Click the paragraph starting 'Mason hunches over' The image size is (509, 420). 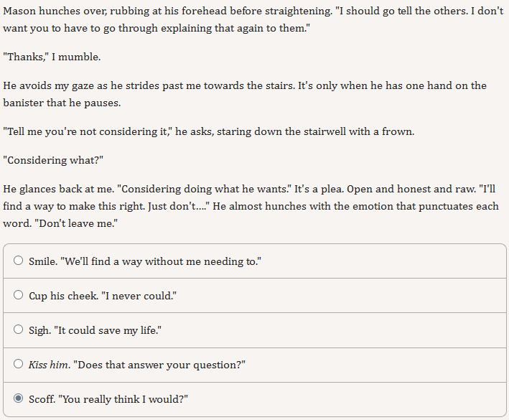tap(253, 19)
